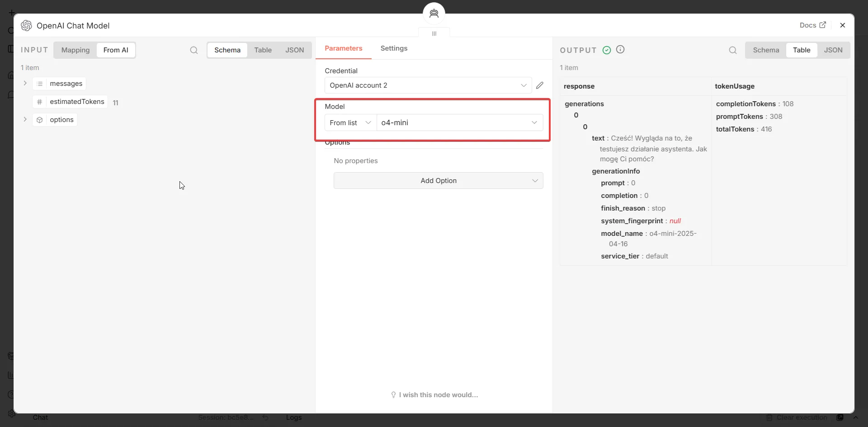The height and width of the screenshot is (427, 868).
Task: Open the Parameters tab
Action: point(344,48)
